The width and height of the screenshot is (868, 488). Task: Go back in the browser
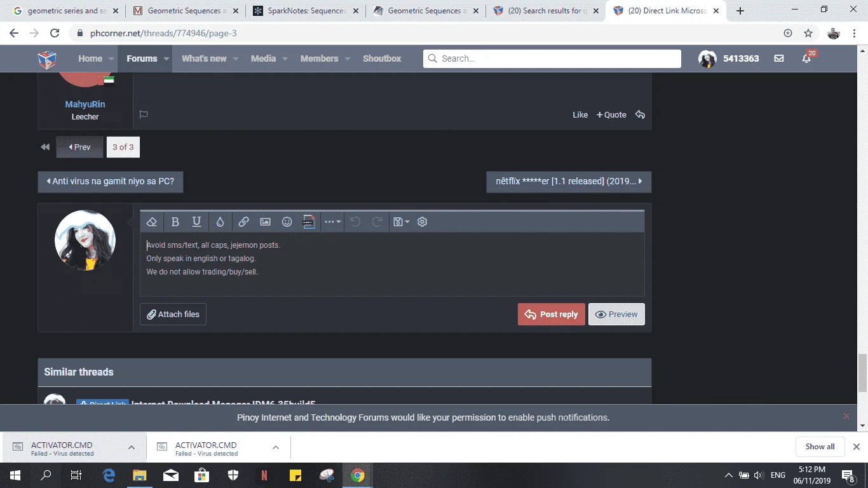(14, 33)
